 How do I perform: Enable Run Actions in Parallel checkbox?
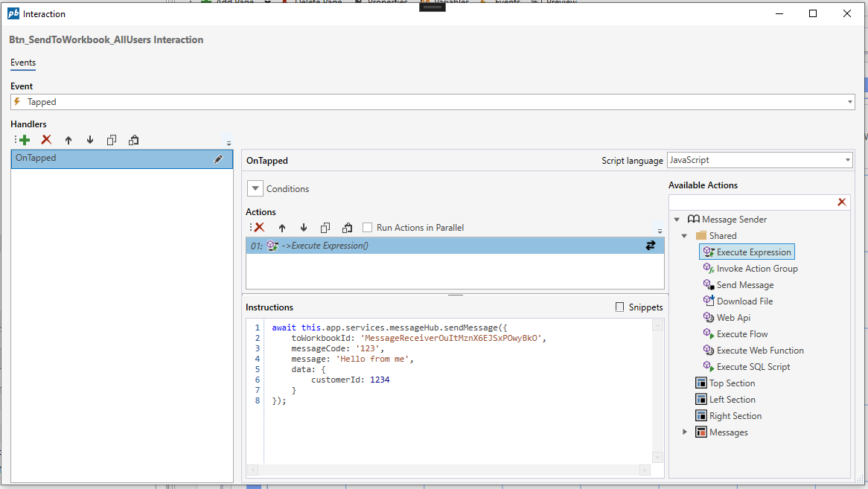click(368, 228)
